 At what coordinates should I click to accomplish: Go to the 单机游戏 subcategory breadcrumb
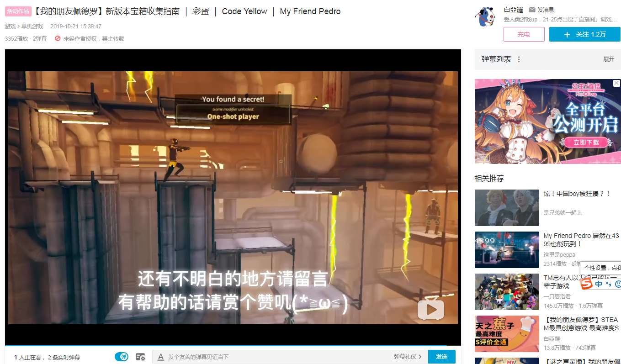click(x=32, y=26)
